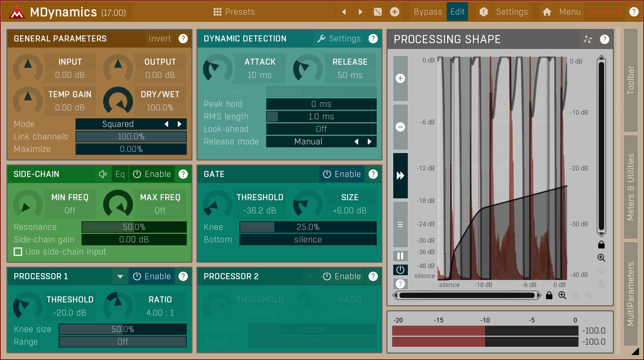Open the Meters & Utilities side tab
The width and height of the screenshot is (644, 360).
click(630, 187)
